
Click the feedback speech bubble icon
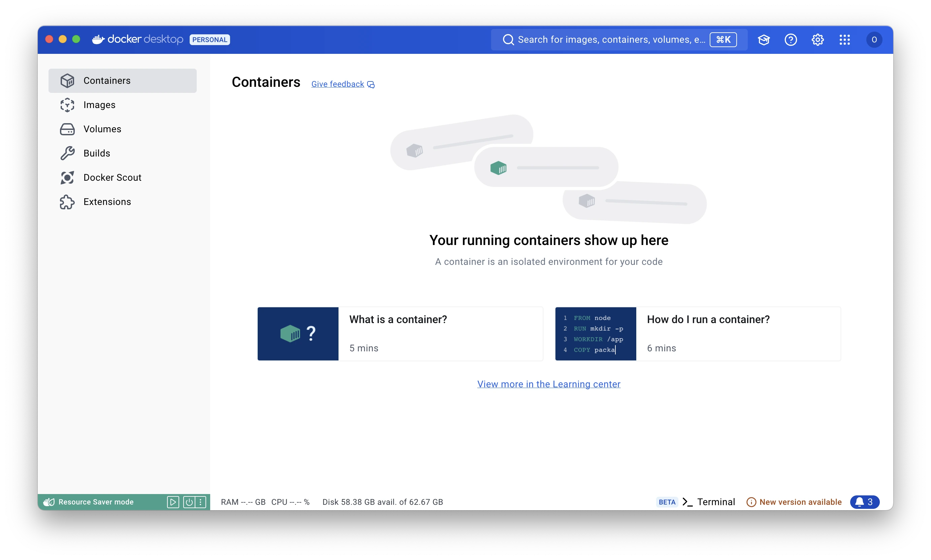[371, 84]
